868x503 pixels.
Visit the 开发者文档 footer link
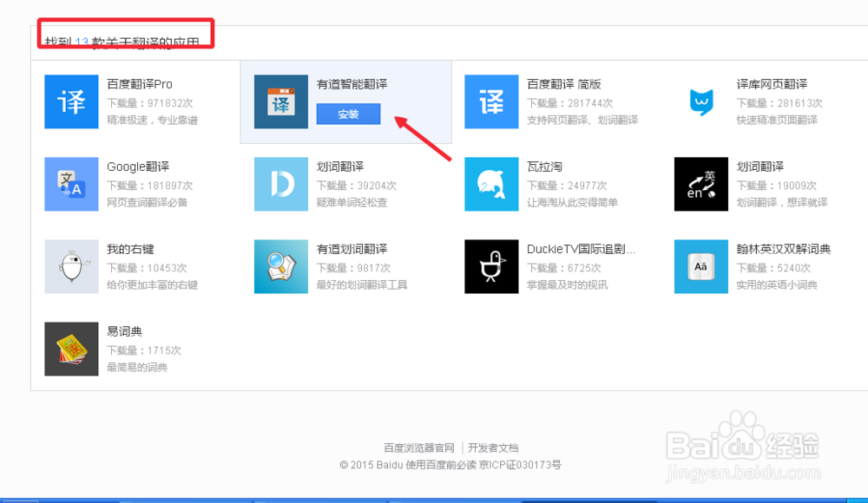pyautogui.click(x=493, y=447)
